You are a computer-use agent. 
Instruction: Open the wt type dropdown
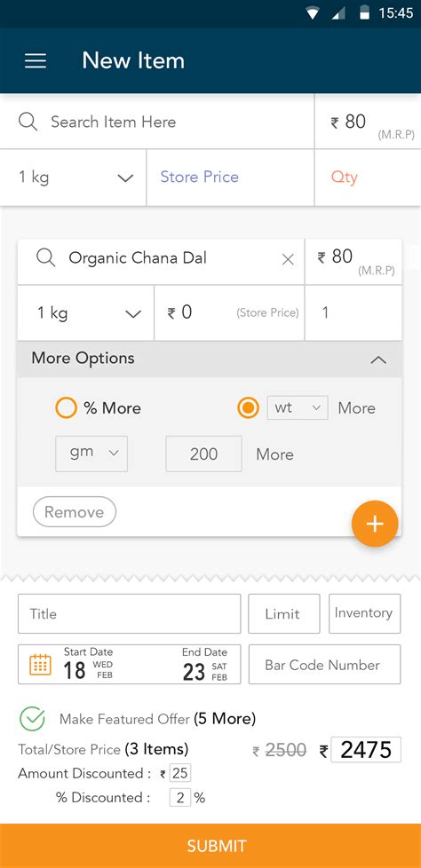click(x=298, y=407)
